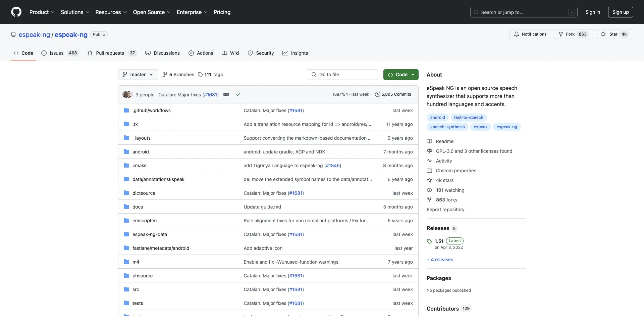Focus the Search or jump to field
Screen dimensions: 644x316
(524, 12)
